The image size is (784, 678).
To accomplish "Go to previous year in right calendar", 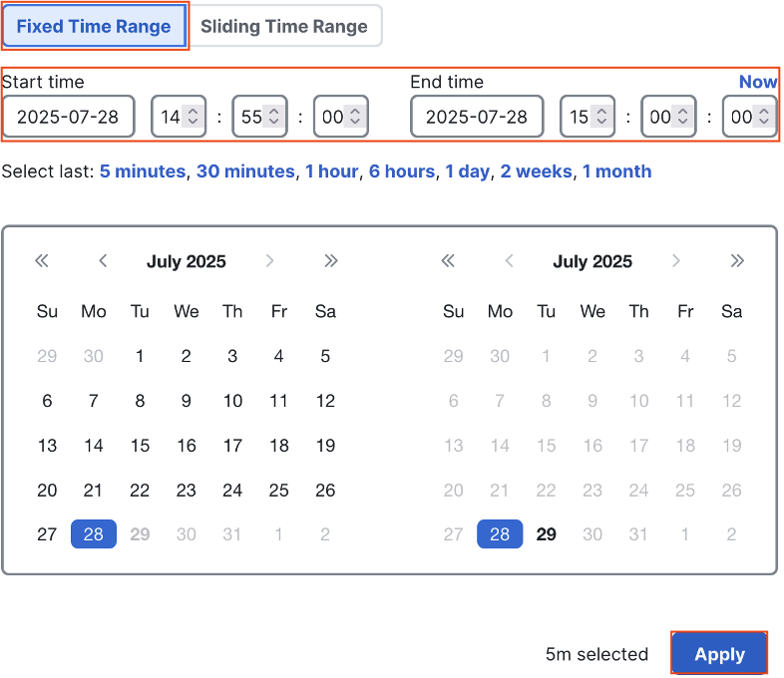I will pyautogui.click(x=448, y=261).
